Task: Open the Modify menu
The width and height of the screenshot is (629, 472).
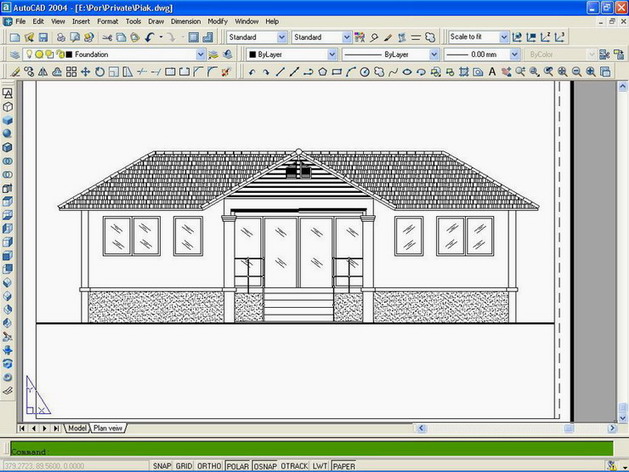Action: (217, 20)
